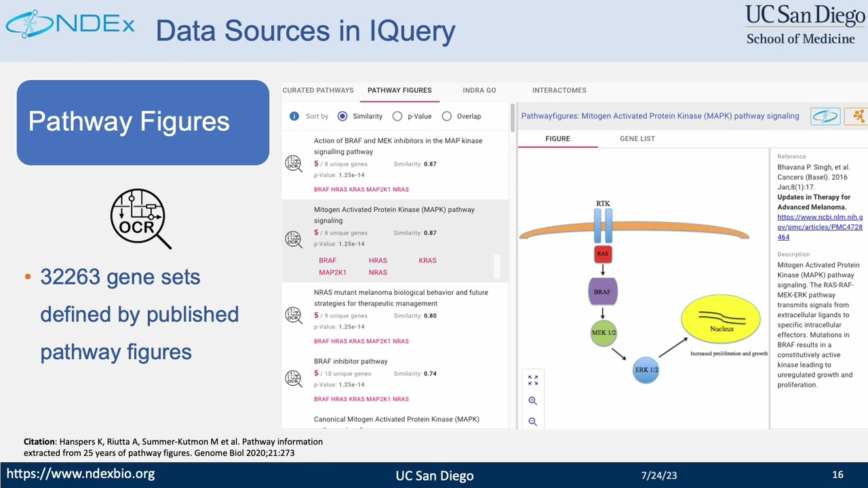Click the 5 / 9 unique genes text
Viewport: 868px width, 488px height.
click(x=340, y=316)
